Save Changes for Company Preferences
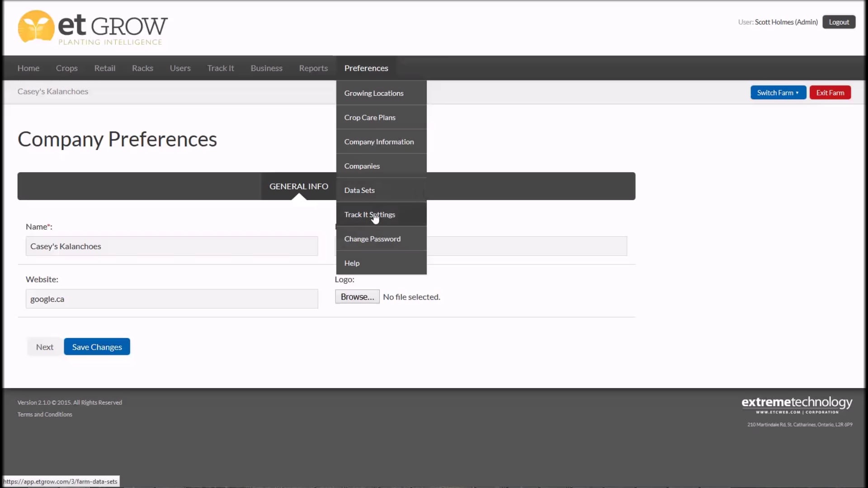The image size is (868, 488). tap(96, 347)
